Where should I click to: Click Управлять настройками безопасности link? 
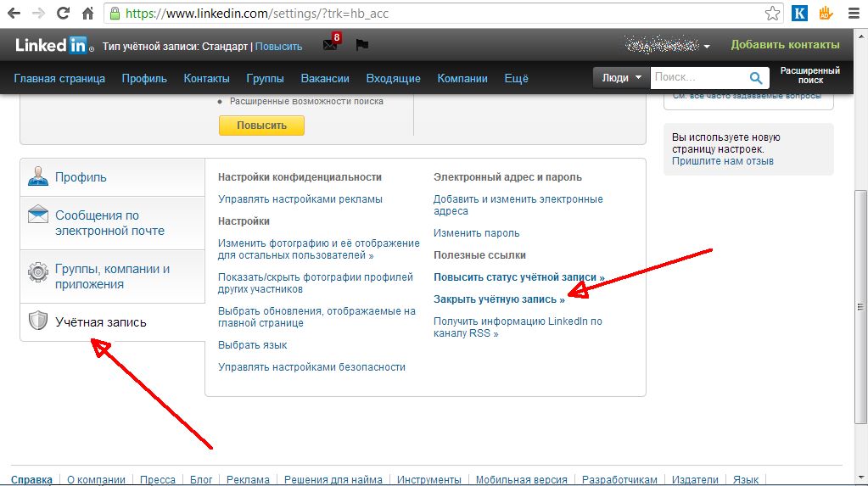(311, 367)
